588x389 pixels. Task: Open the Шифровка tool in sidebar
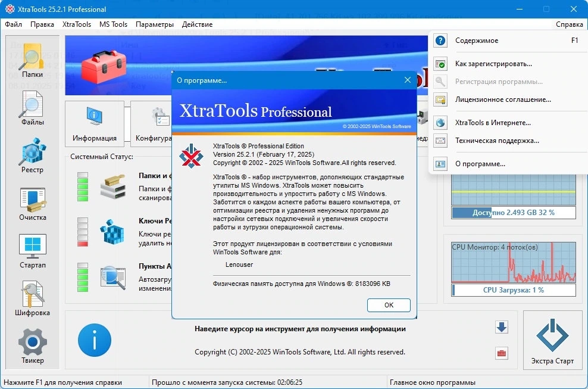pos(32,298)
